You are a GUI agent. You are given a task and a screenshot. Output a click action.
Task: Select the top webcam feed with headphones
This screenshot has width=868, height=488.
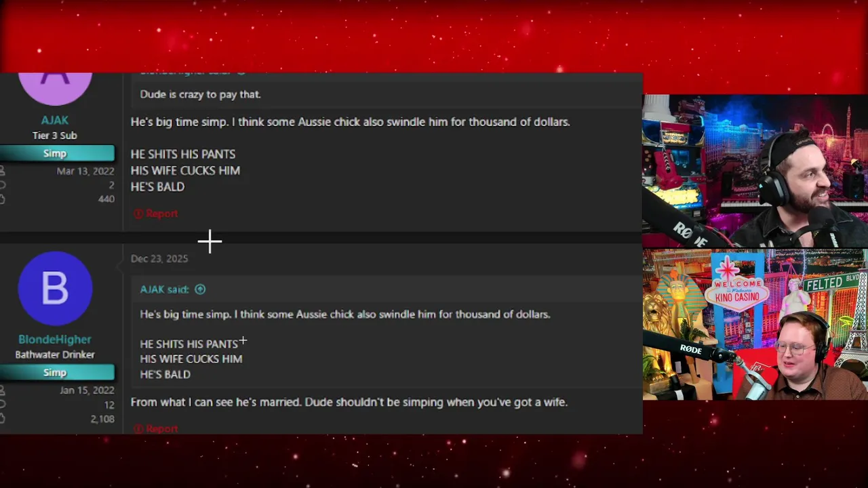(755, 171)
